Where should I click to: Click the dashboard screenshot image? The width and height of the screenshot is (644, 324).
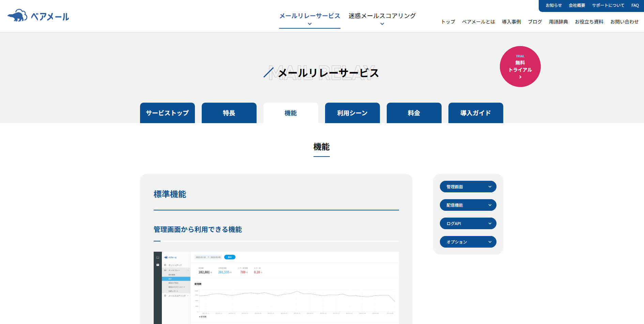tap(276, 288)
